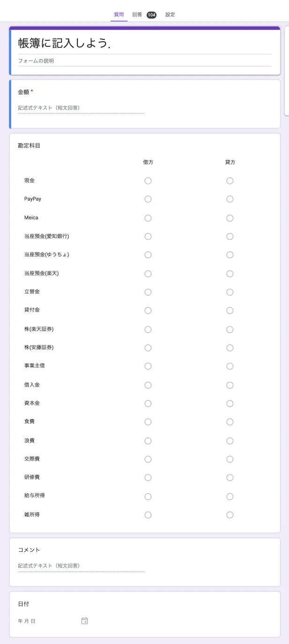Choose 貸方 for 当座預金(愛知銀行)

click(x=230, y=236)
